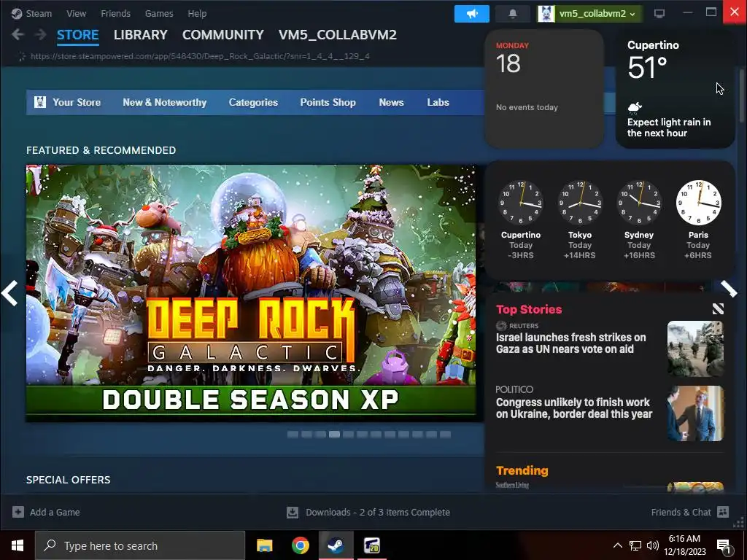Image resolution: width=747 pixels, height=560 pixels.
Task: Click the Politico story thumbnail image
Action: (695, 413)
